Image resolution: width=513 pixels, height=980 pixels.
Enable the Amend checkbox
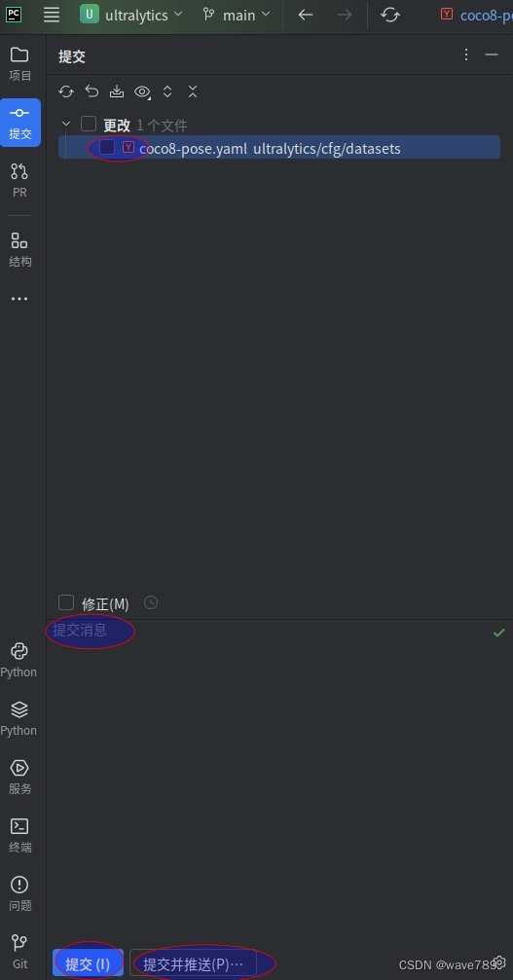[66, 602]
